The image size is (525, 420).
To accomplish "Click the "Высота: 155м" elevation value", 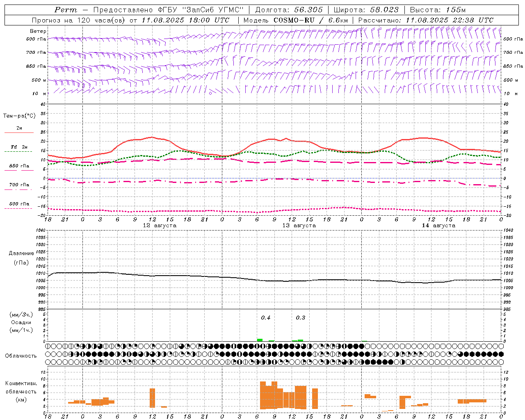I will 438,10.
